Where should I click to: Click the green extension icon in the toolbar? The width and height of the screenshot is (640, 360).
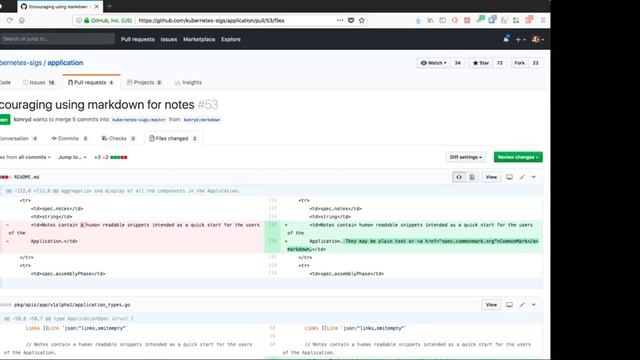(480, 19)
